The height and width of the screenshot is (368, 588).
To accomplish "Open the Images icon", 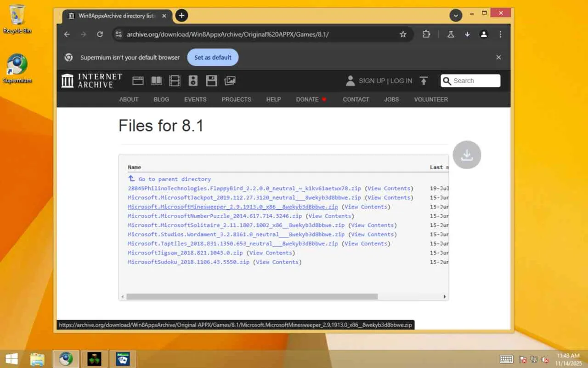I will (x=230, y=81).
